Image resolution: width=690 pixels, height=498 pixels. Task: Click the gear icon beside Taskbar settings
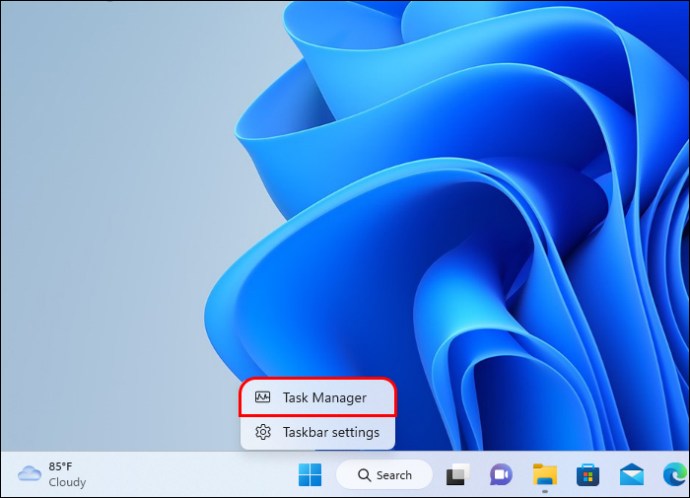(x=263, y=432)
